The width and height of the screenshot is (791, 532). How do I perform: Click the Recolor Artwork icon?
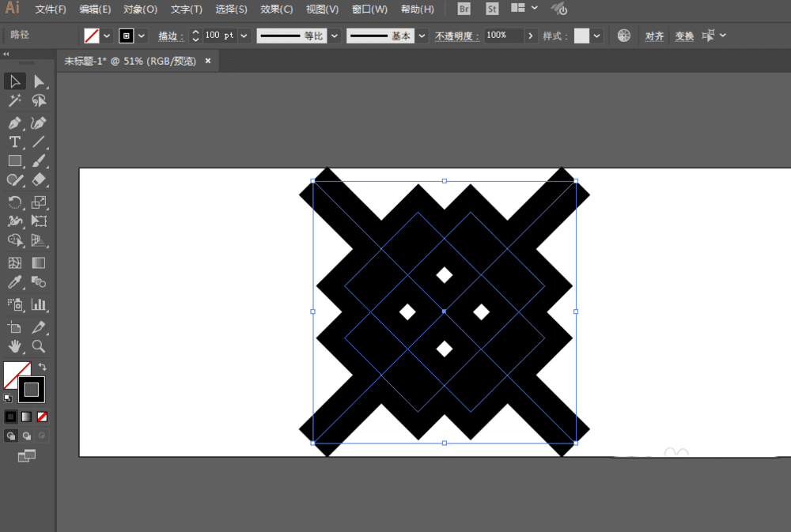click(x=624, y=36)
